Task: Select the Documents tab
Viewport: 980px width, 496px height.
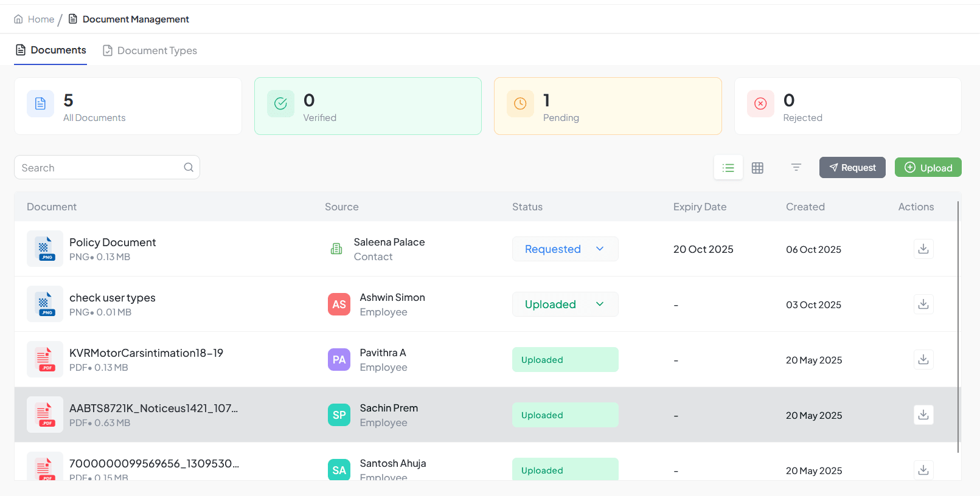Action: (x=51, y=50)
